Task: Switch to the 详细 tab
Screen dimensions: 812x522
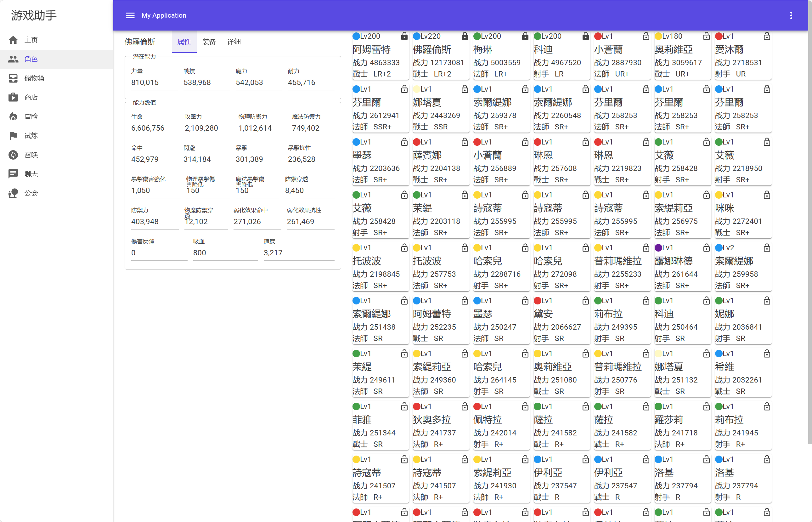Action: 234,42
